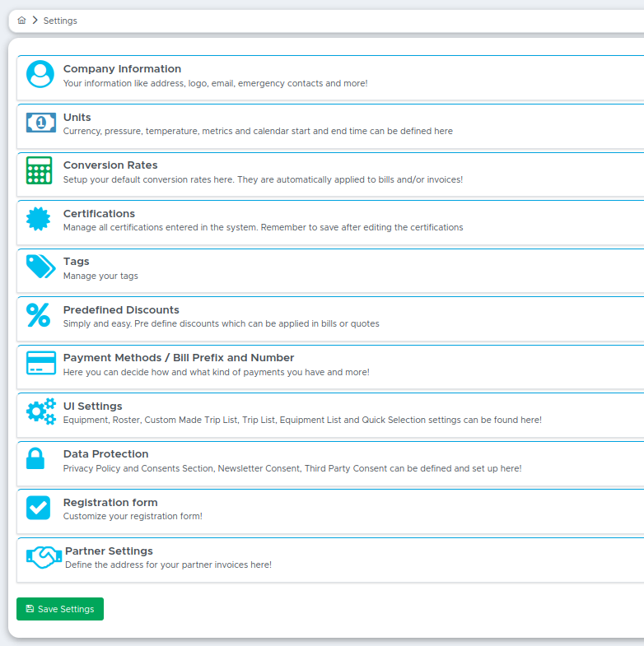
Task: Click the floppy disk icon in Save Settings
Action: pos(30,609)
